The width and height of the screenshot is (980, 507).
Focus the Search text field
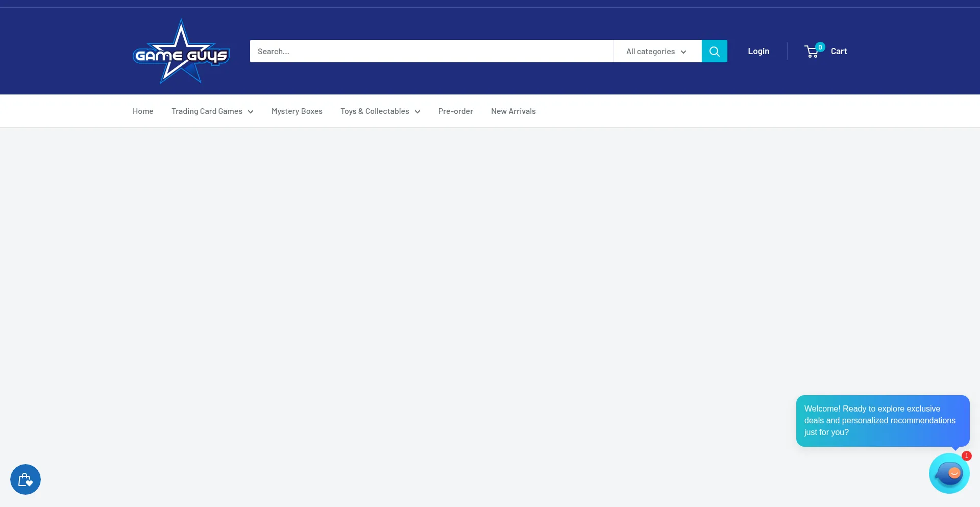point(431,52)
